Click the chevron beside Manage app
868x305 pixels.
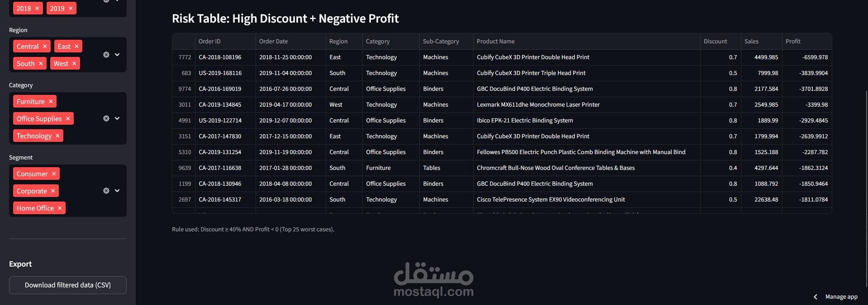pos(816,297)
